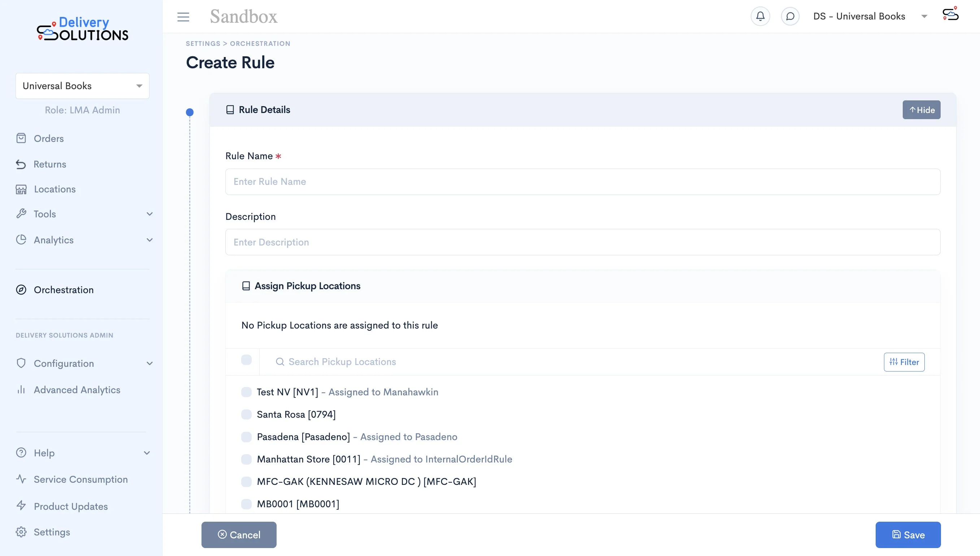Click 'Assigned to Pasadeno' text
Screen dimensions: 980x556
(x=409, y=437)
